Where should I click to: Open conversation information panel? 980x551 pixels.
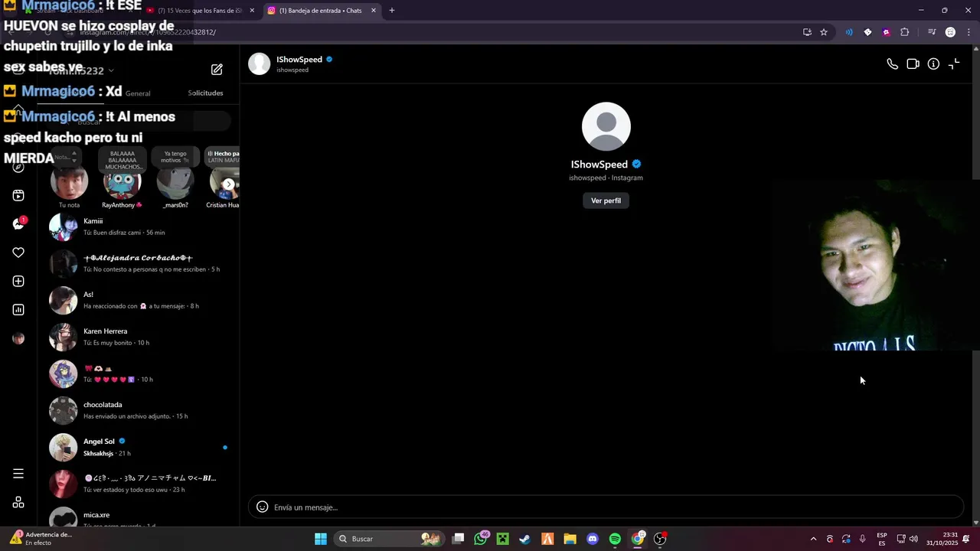(933, 64)
